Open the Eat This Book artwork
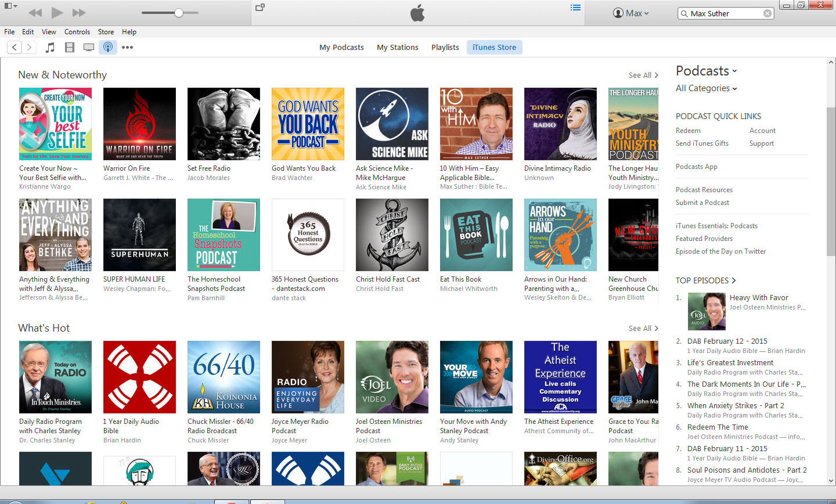Viewport: 836px width, 504px height. pyautogui.click(x=476, y=235)
